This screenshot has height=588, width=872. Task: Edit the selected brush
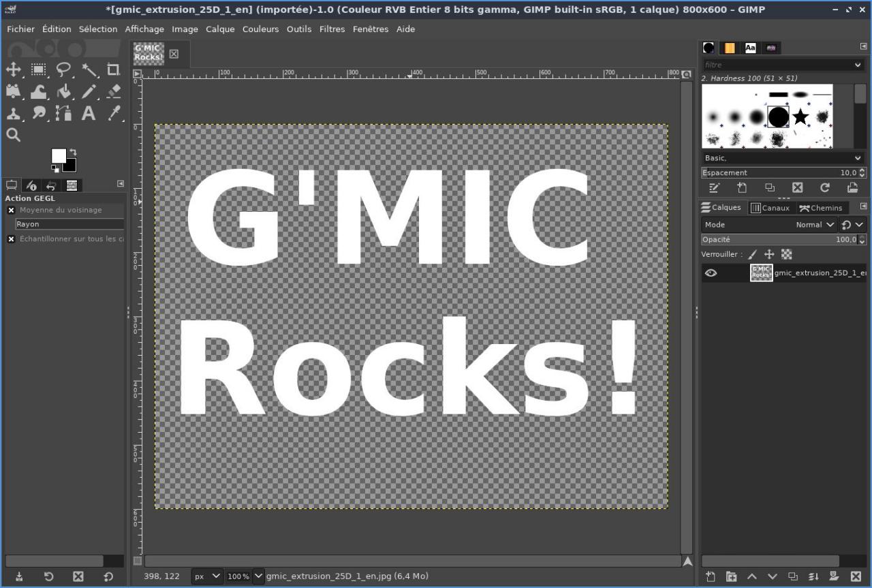[714, 188]
